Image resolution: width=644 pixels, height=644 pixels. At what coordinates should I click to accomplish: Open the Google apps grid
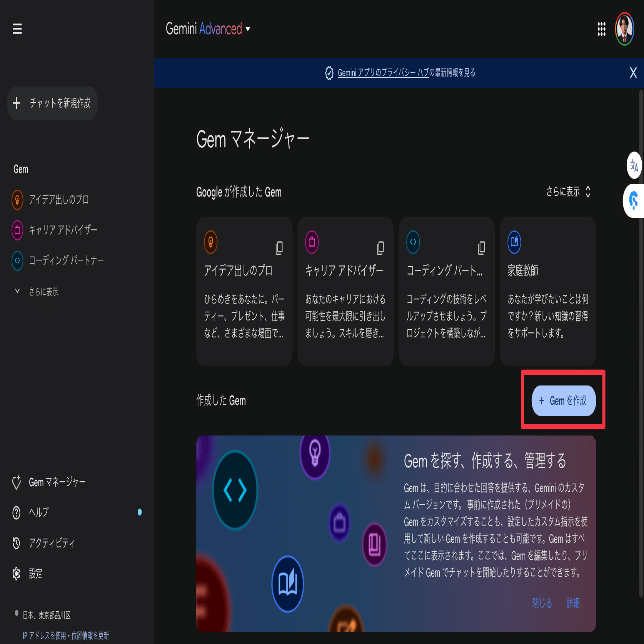pos(601,29)
